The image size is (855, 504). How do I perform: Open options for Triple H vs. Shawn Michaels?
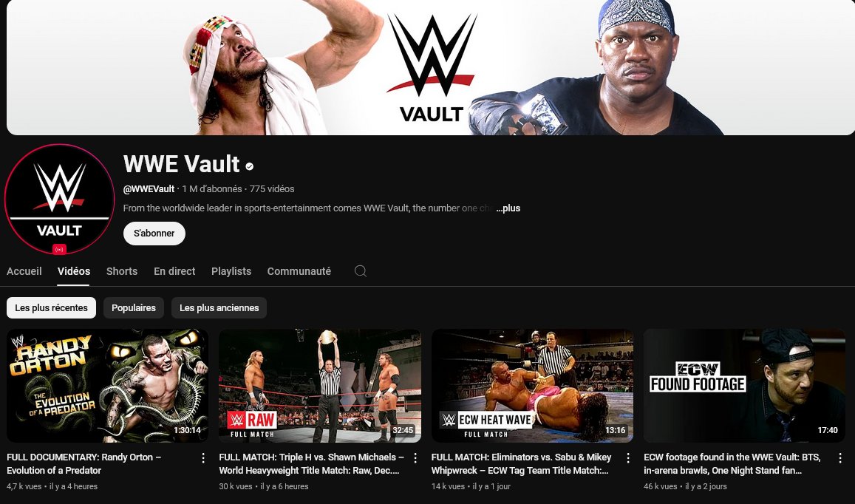415,457
